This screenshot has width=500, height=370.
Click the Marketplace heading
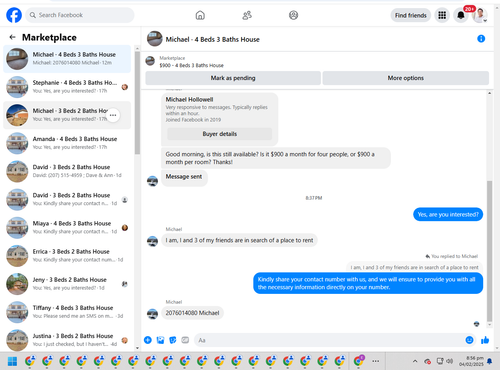[x=49, y=37]
